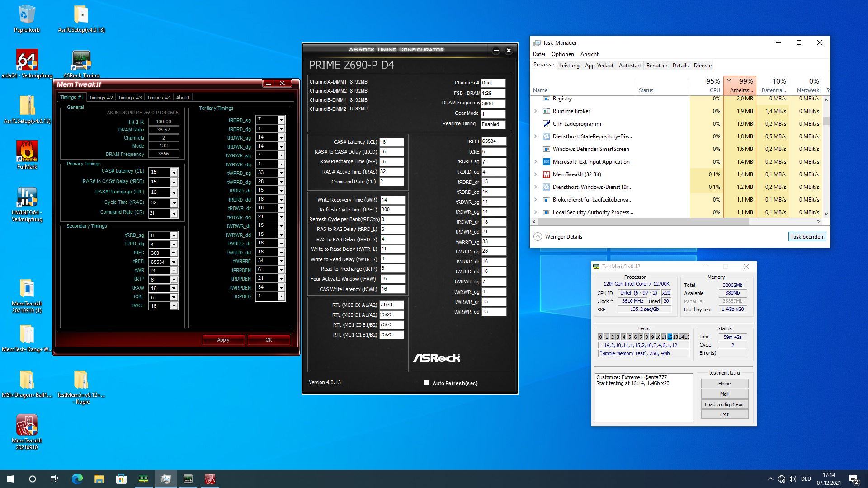Open the Autostart tab in Task Manager
Screen dimensions: 868x488
pos(630,66)
